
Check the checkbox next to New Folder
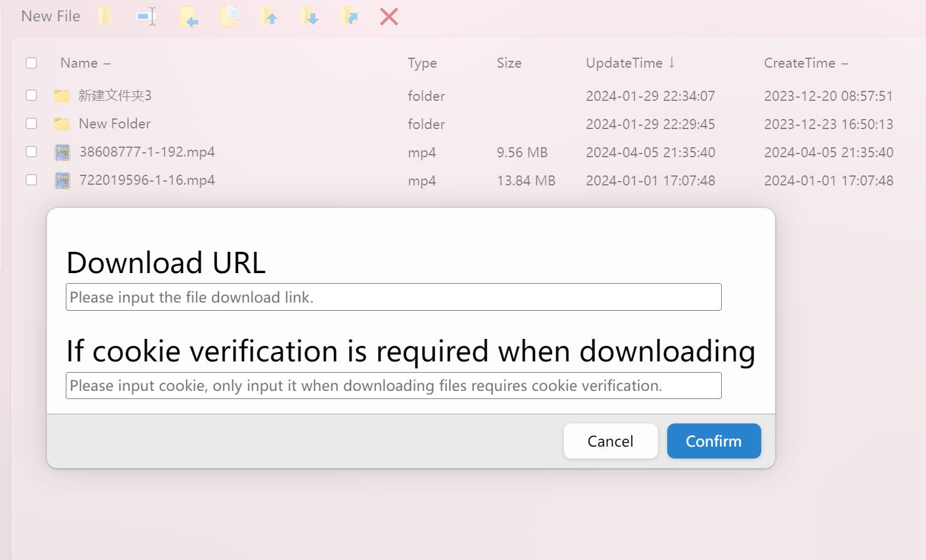coord(31,123)
